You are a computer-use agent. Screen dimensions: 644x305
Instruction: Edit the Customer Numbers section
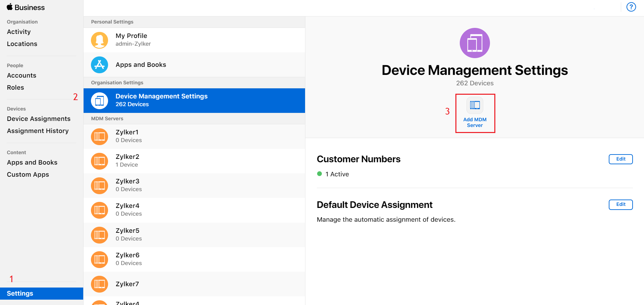[x=621, y=159]
